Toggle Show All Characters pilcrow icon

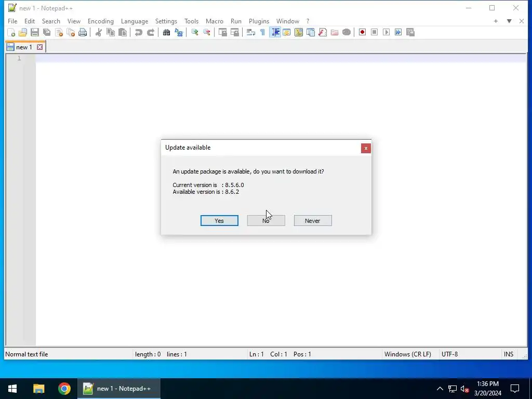point(262,32)
